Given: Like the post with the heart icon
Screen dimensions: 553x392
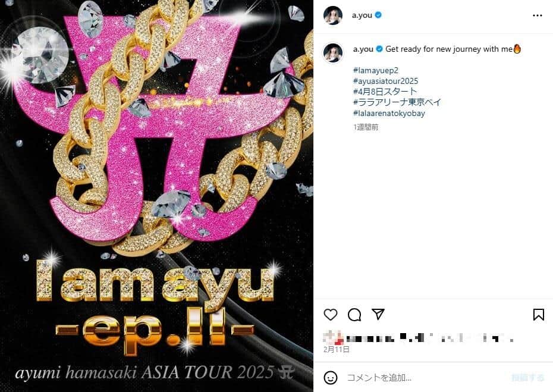Looking at the screenshot, I should (331, 315).
